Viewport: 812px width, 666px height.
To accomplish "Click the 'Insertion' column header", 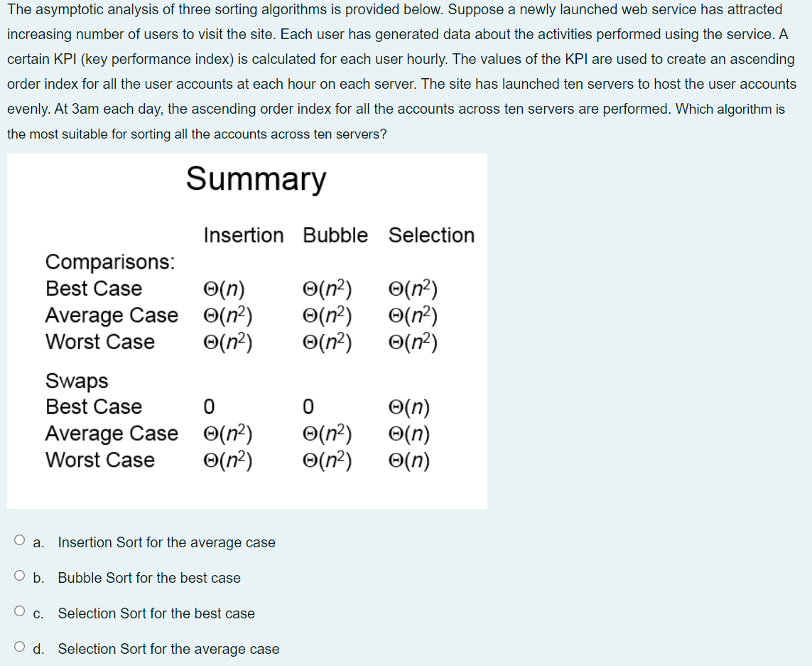I will pos(244,235).
